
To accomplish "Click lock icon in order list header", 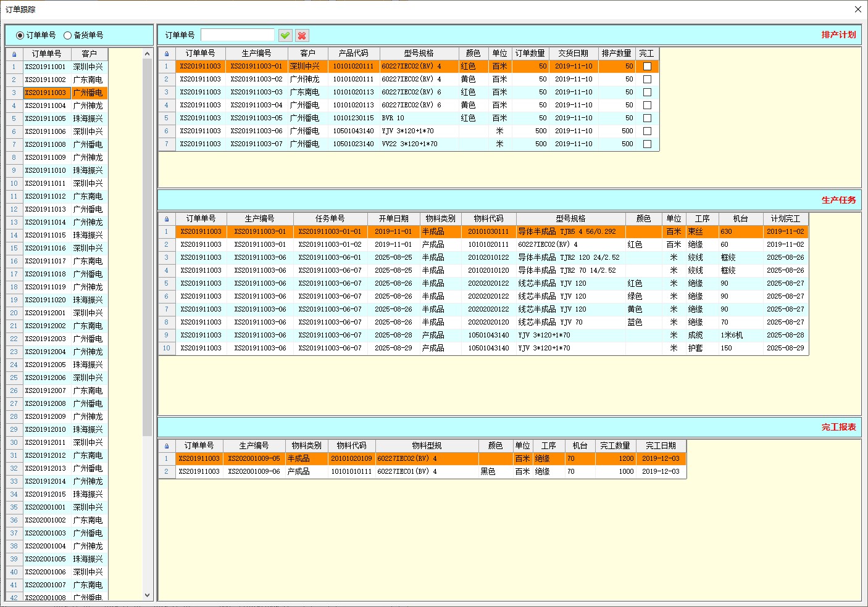I will (14, 54).
